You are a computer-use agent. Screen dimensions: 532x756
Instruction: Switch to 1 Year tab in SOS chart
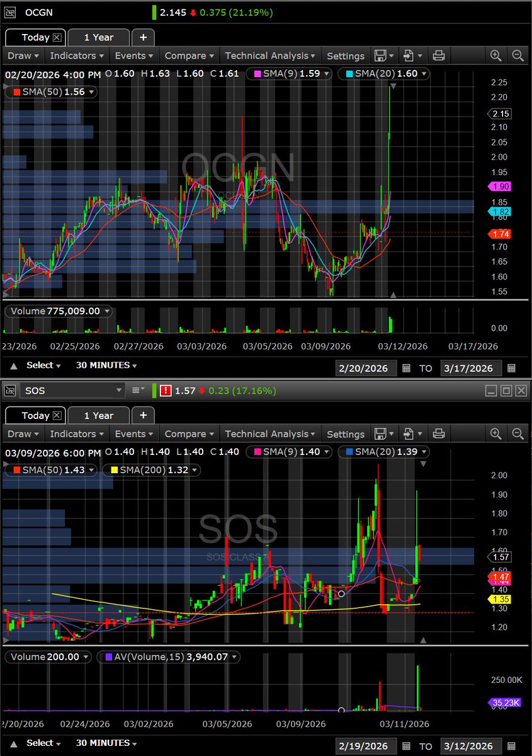99,415
